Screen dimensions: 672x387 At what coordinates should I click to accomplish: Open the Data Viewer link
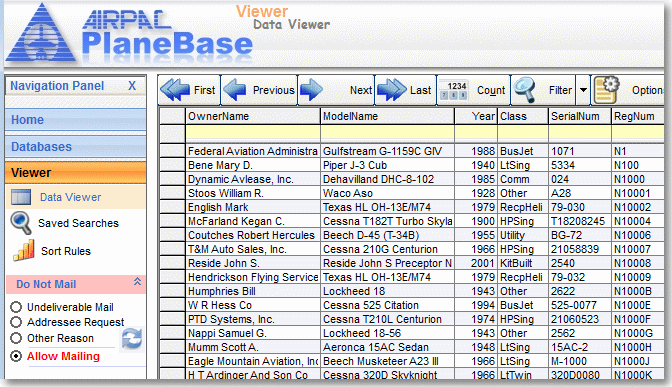70,197
